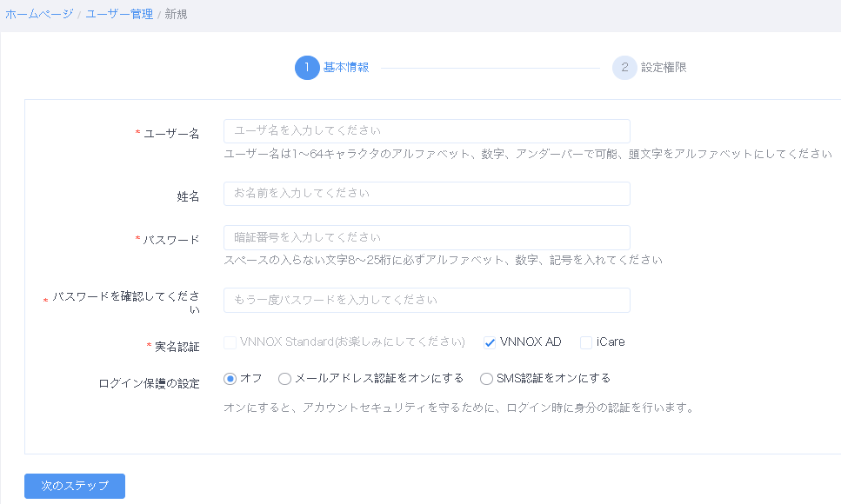Focus the ユーザー名 input field
Screen dimensions: 841x504
[x=427, y=131]
